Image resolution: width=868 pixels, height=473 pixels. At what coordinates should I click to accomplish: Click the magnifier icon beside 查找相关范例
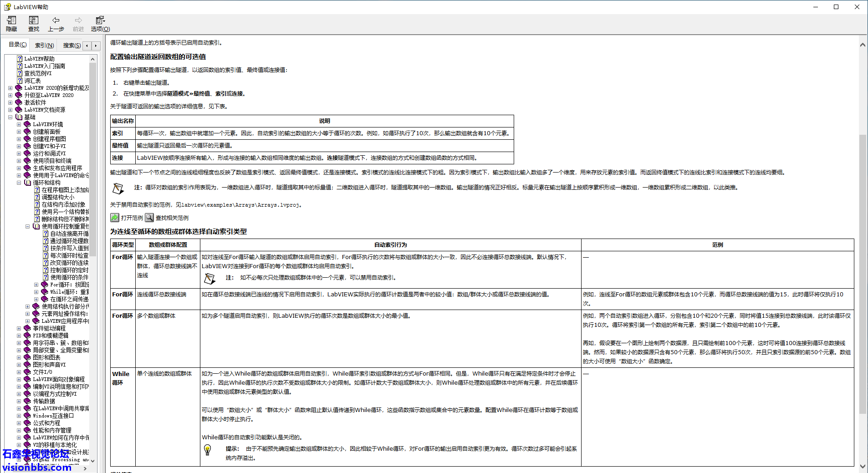coord(149,218)
